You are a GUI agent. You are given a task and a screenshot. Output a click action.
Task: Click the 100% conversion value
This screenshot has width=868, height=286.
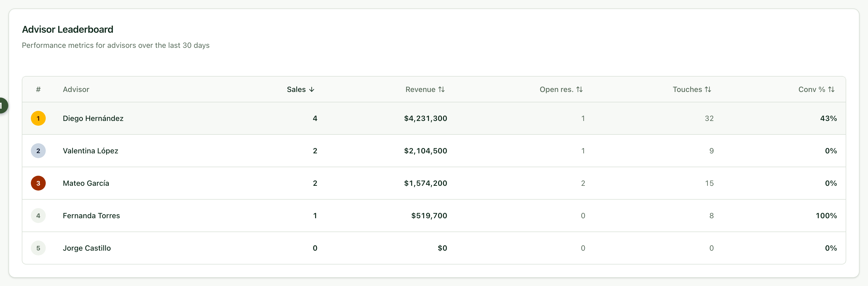tap(826, 216)
